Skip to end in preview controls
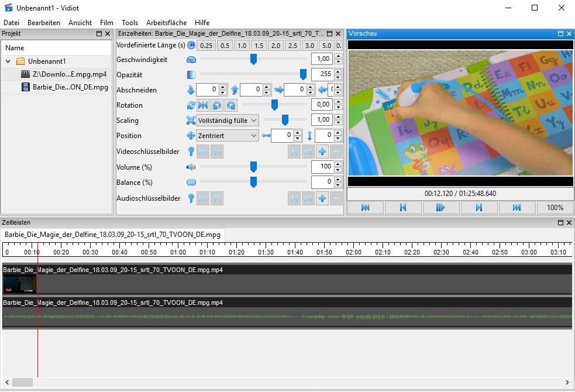This screenshot has width=575, height=392. pyautogui.click(x=517, y=208)
